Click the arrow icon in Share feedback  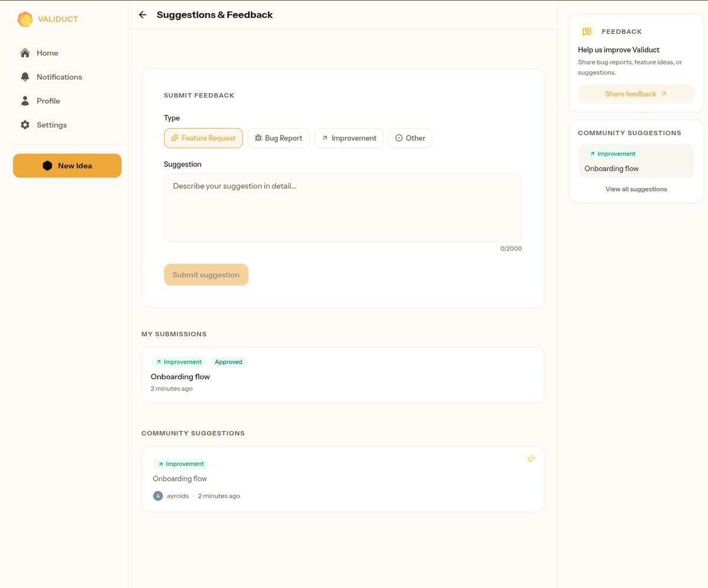coord(664,94)
